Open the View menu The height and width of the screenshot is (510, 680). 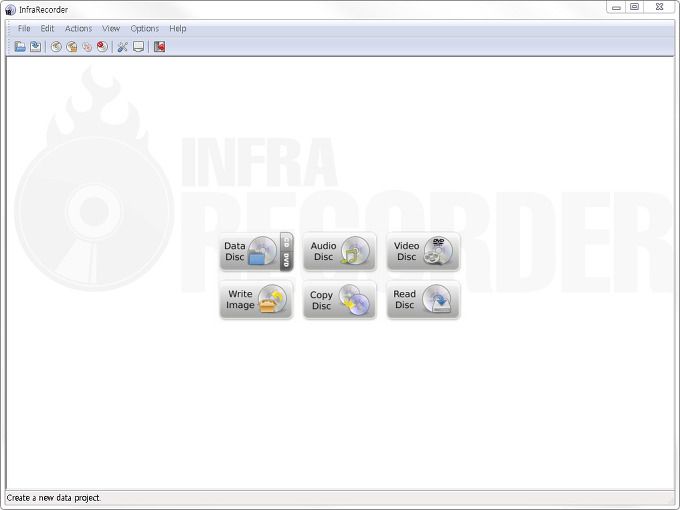(x=111, y=29)
